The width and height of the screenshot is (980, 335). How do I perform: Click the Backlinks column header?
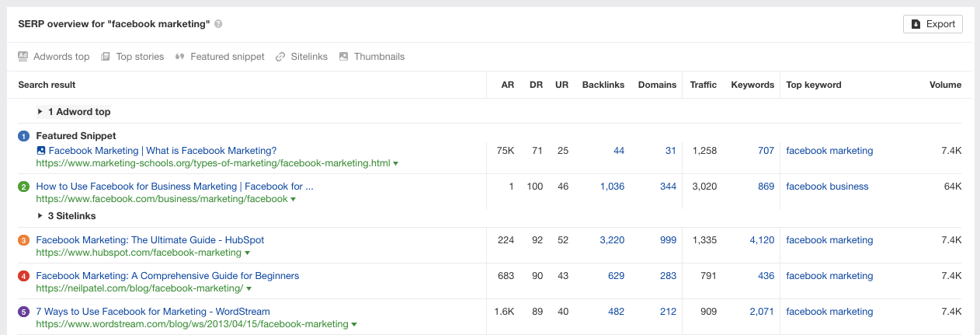(603, 85)
